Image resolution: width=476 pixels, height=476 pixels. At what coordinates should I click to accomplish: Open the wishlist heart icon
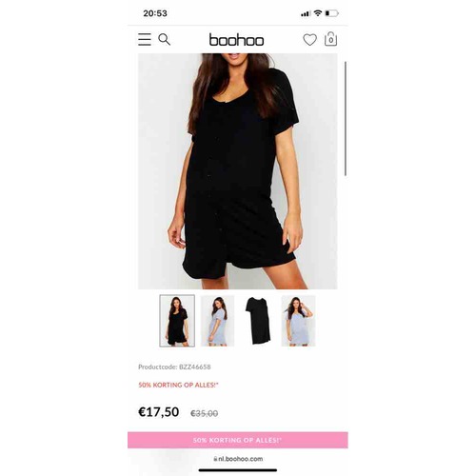coord(309,40)
